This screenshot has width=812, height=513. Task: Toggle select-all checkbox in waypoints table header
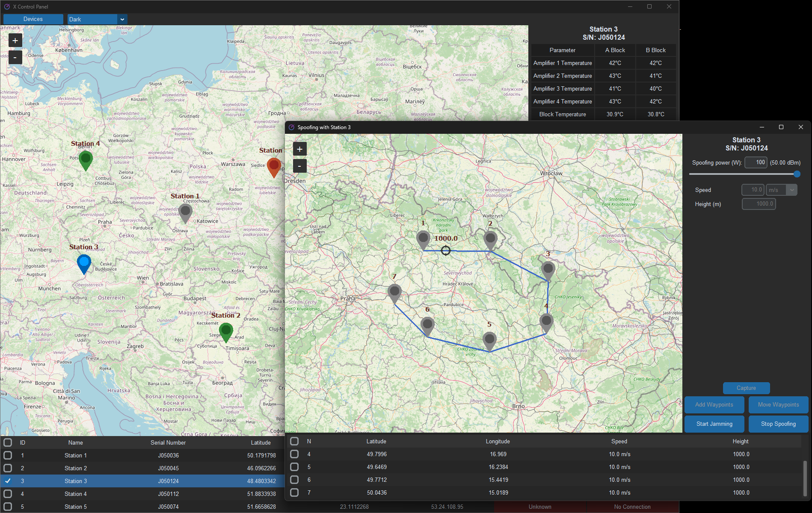(x=294, y=441)
